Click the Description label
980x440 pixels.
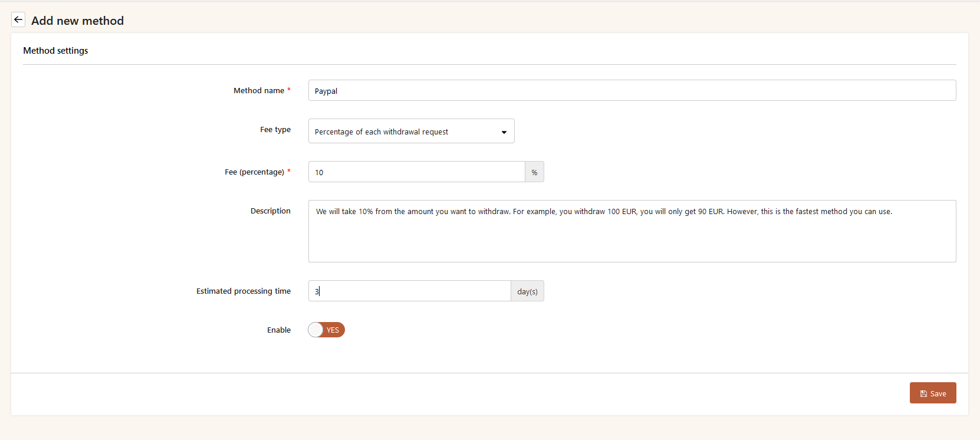271,211
